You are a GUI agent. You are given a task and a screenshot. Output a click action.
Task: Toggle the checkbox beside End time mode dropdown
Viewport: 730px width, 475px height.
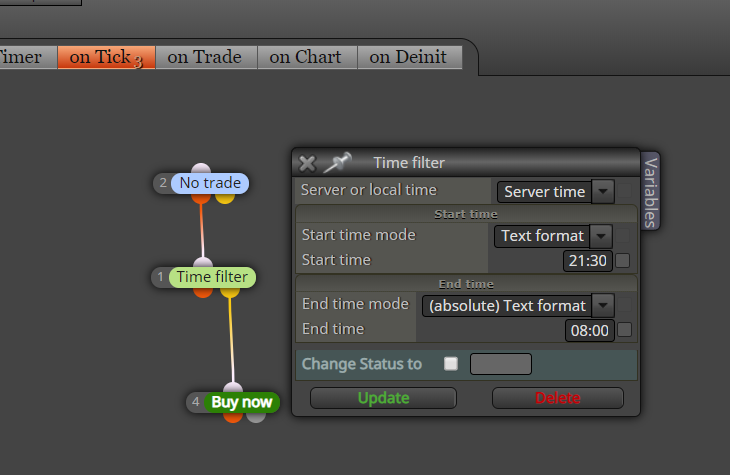tap(624, 305)
